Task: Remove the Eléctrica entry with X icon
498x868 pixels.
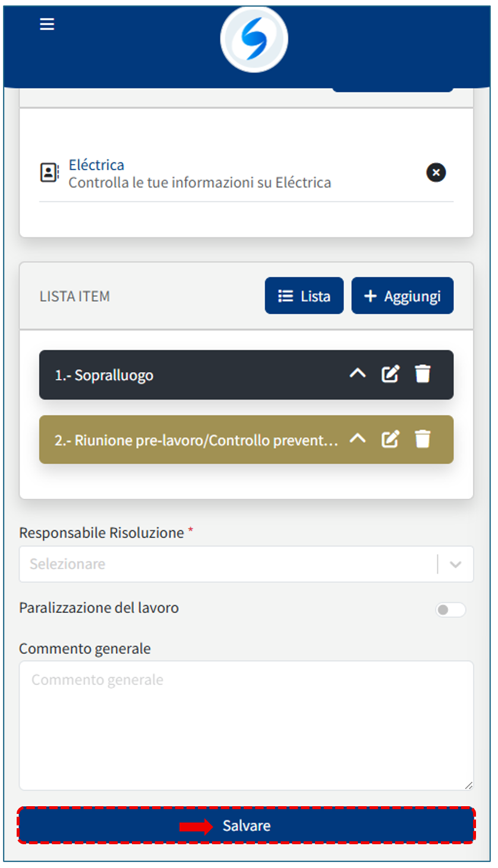Action: pos(436,172)
